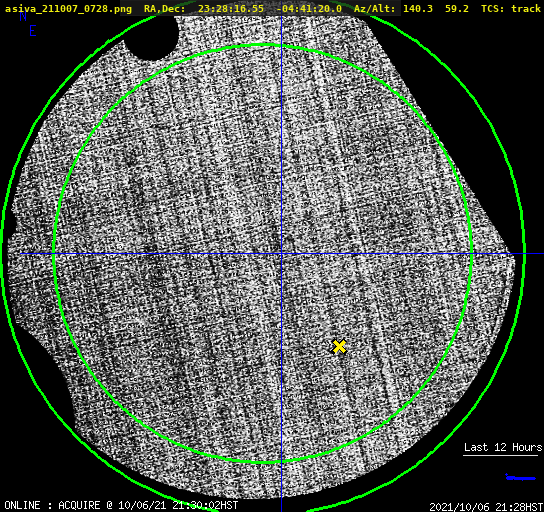This screenshot has width=544, height=512.
Task: Open the Last 12 Hours link
Action: pos(503,447)
